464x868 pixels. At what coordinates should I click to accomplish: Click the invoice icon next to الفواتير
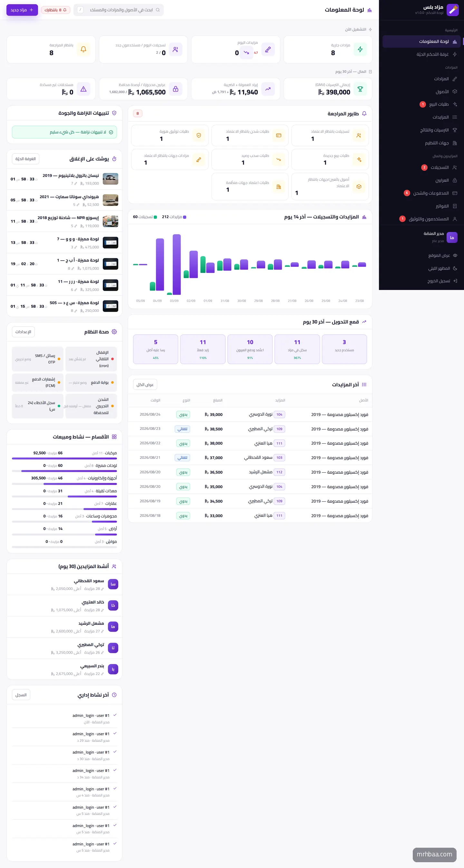click(x=455, y=206)
